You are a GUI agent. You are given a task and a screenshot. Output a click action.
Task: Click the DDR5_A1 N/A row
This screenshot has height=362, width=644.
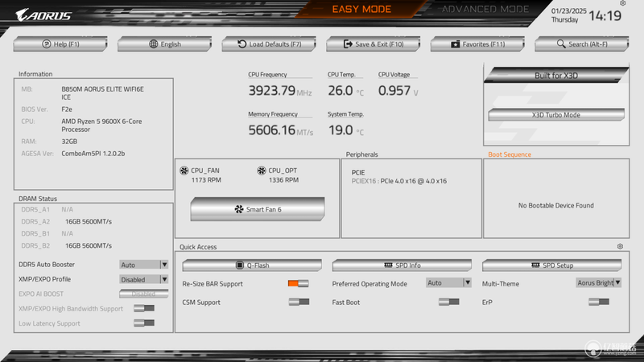pos(47,209)
